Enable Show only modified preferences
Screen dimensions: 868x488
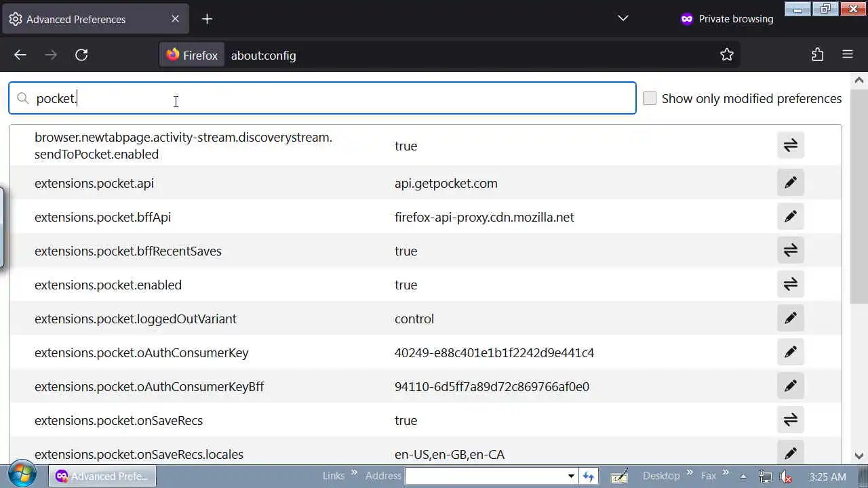coord(650,98)
